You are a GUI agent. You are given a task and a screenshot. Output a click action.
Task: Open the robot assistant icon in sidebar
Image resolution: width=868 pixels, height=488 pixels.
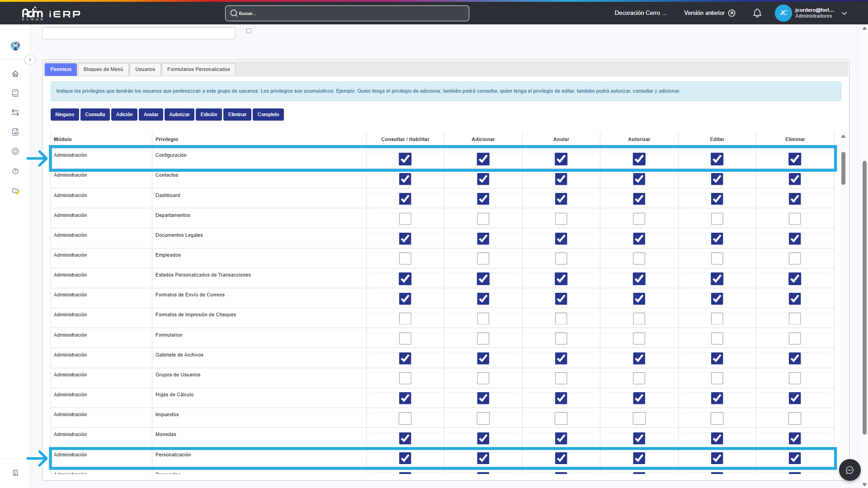15,46
